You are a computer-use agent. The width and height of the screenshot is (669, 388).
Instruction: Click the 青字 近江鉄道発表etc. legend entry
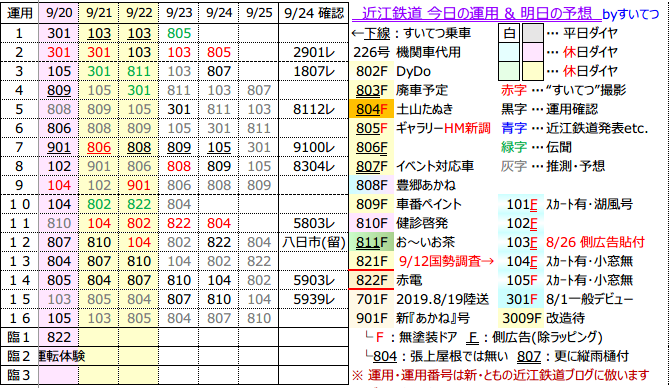click(x=574, y=128)
